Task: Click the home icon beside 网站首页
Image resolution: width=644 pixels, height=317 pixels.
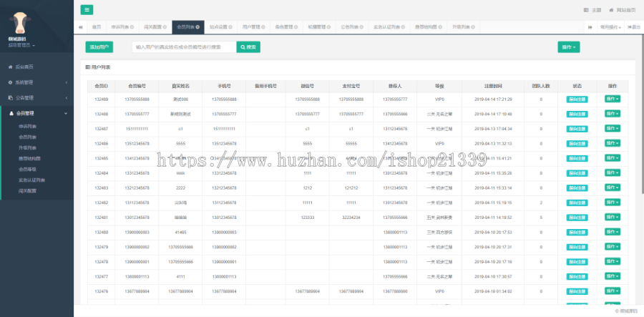Action: coord(612,10)
